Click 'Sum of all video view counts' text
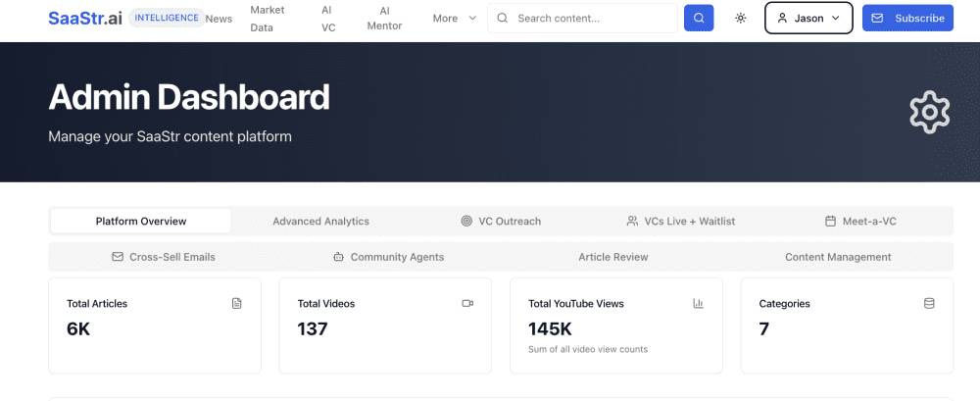The height and width of the screenshot is (401, 980). 588,349
